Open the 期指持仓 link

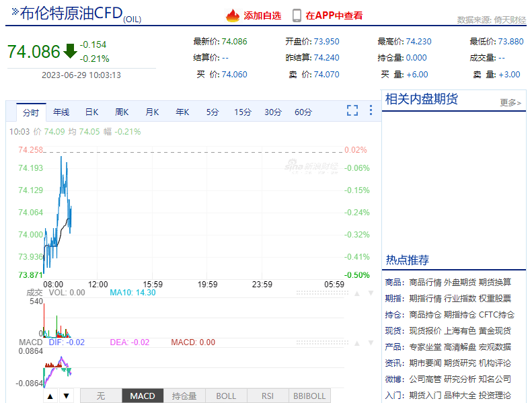pyautogui.click(x=460, y=315)
